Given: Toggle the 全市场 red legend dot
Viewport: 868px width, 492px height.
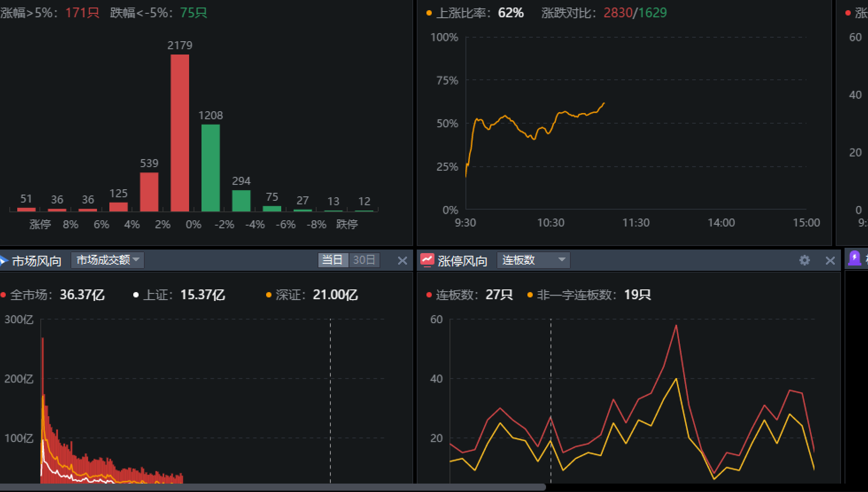Looking at the screenshot, I should coord(4,295).
